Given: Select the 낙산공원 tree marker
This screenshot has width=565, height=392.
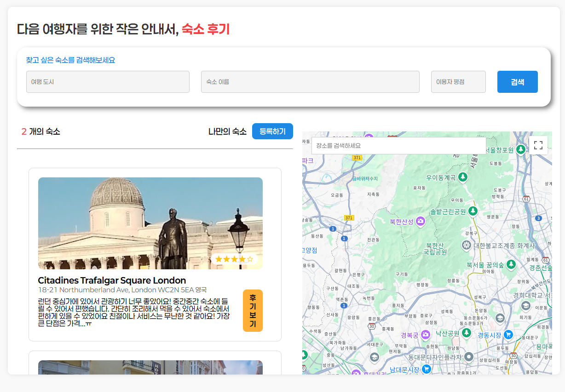Looking at the screenshot, I should pyautogui.click(x=467, y=332).
